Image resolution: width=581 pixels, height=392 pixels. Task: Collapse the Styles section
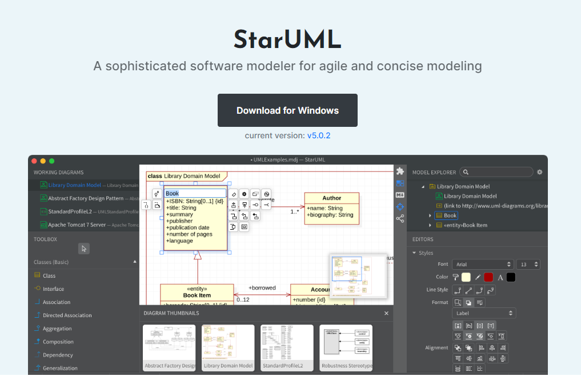(x=414, y=253)
